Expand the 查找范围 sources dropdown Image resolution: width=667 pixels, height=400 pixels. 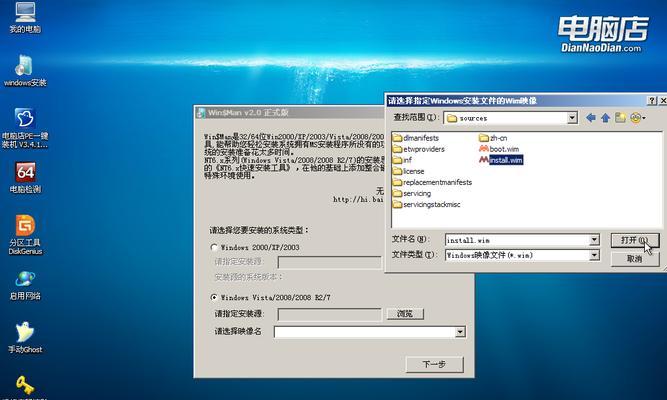[x=573, y=118]
